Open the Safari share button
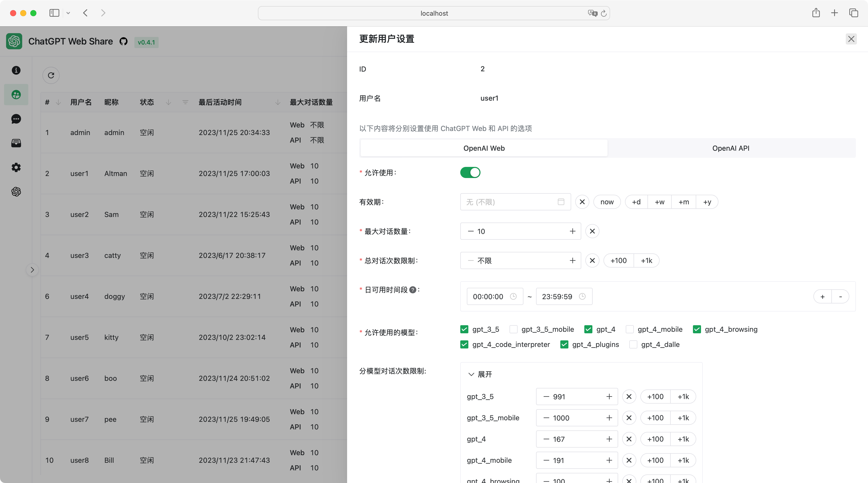The image size is (868, 483). point(816,13)
